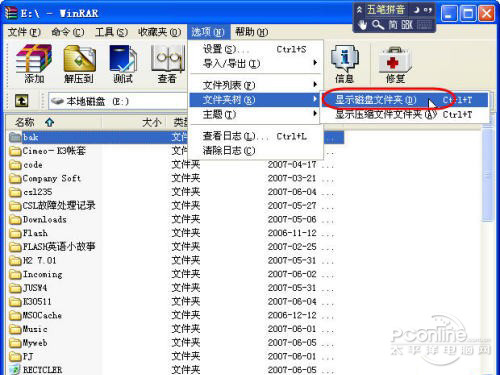Click the Company Soft folder icon

tap(15, 178)
